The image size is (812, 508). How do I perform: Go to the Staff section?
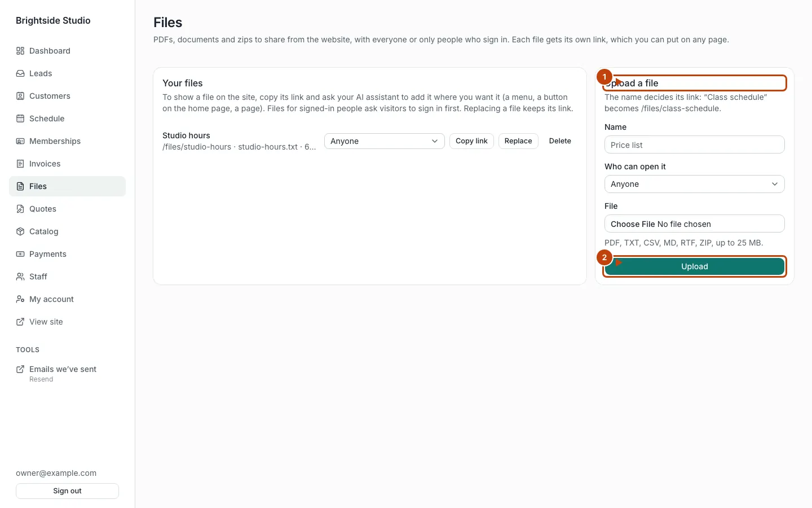pos(68,277)
